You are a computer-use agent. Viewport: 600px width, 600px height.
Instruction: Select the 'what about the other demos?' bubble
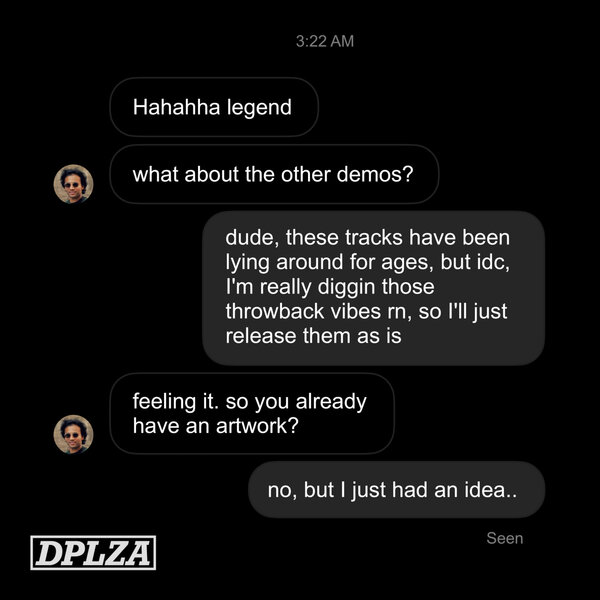coord(274,174)
